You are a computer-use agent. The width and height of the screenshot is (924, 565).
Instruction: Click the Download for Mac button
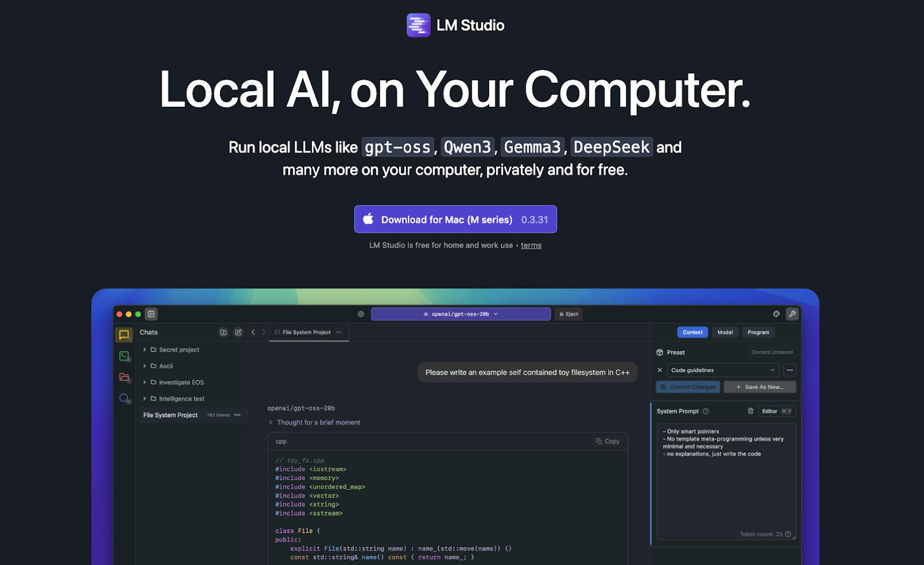click(x=455, y=219)
